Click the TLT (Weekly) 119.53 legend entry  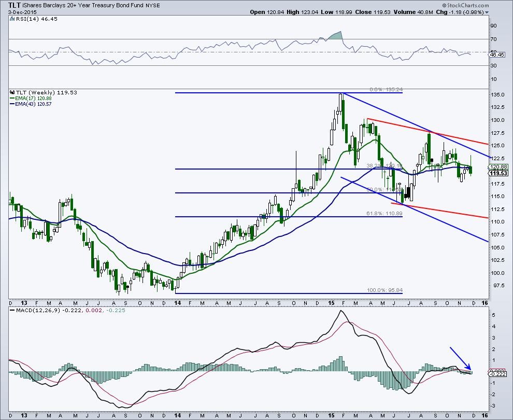point(47,92)
